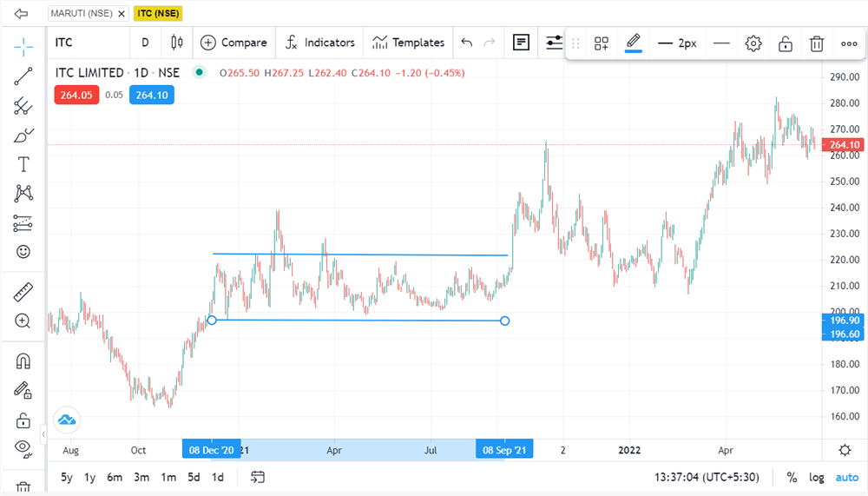Open more options three dots menu

click(x=849, y=43)
